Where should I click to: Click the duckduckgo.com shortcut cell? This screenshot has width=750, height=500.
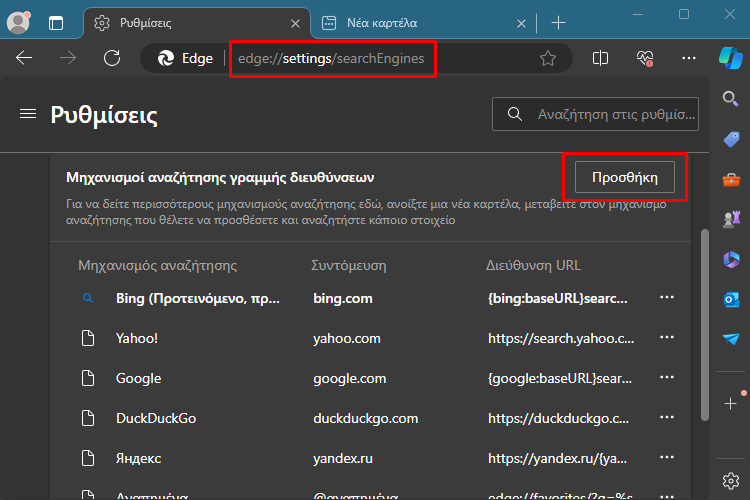(x=365, y=418)
